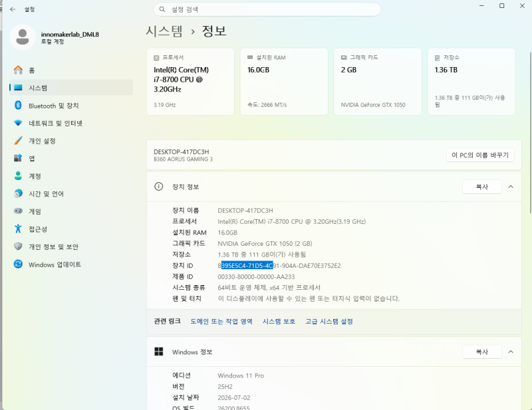This screenshot has height=410, width=532.
Task: Click the Windows 업데이트 refresh icon
Action: (18, 264)
